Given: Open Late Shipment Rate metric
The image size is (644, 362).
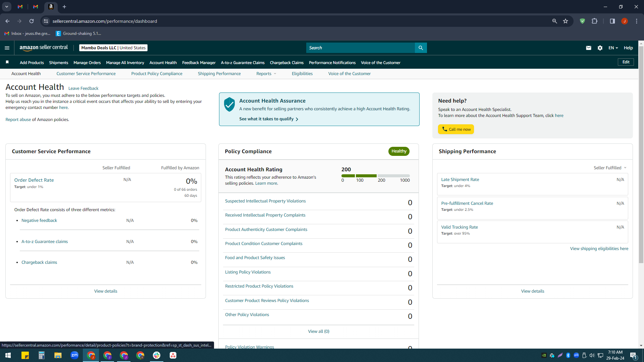Looking at the screenshot, I should click(x=460, y=180).
